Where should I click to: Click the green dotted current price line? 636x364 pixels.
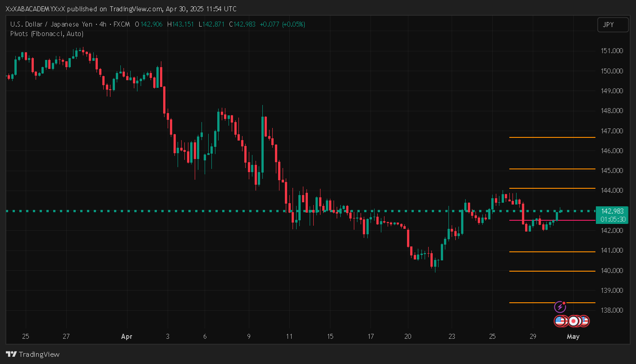pyautogui.click(x=225, y=211)
